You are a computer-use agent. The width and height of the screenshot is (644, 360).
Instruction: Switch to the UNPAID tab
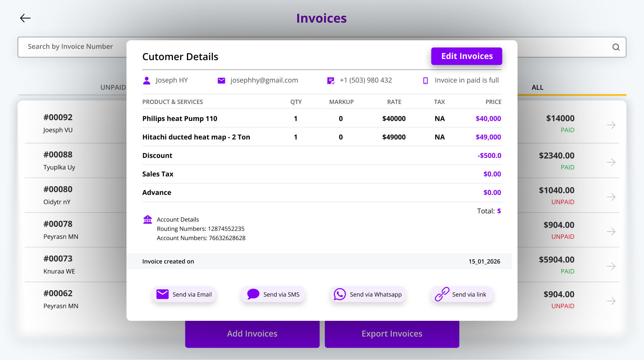click(x=113, y=87)
